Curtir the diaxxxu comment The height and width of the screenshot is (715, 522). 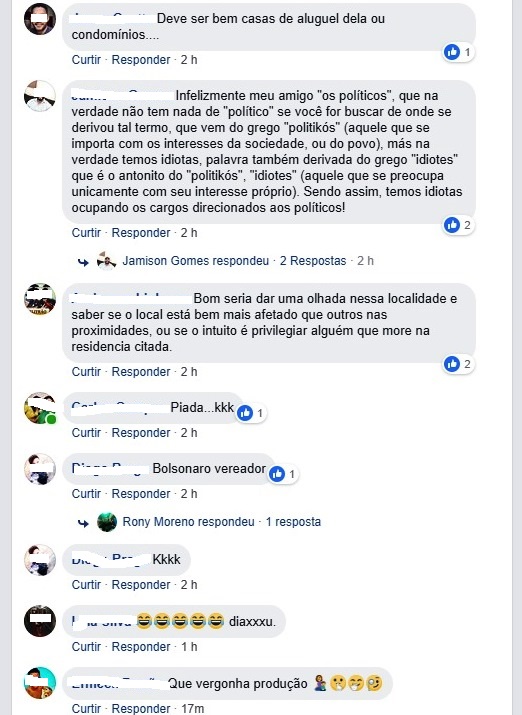pyautogui.click(x=86, y=647)
